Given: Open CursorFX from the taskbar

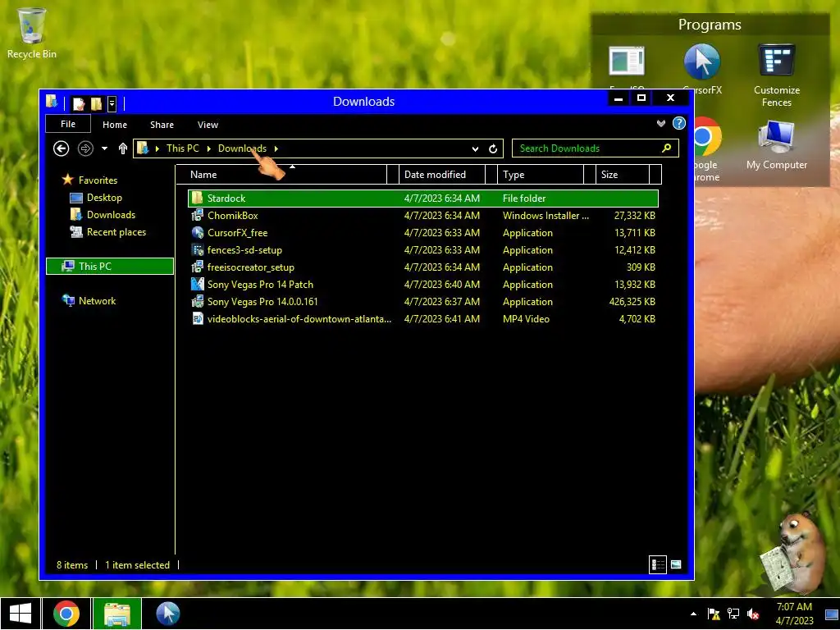Looking at the screenshot, I should coord(167,614).
